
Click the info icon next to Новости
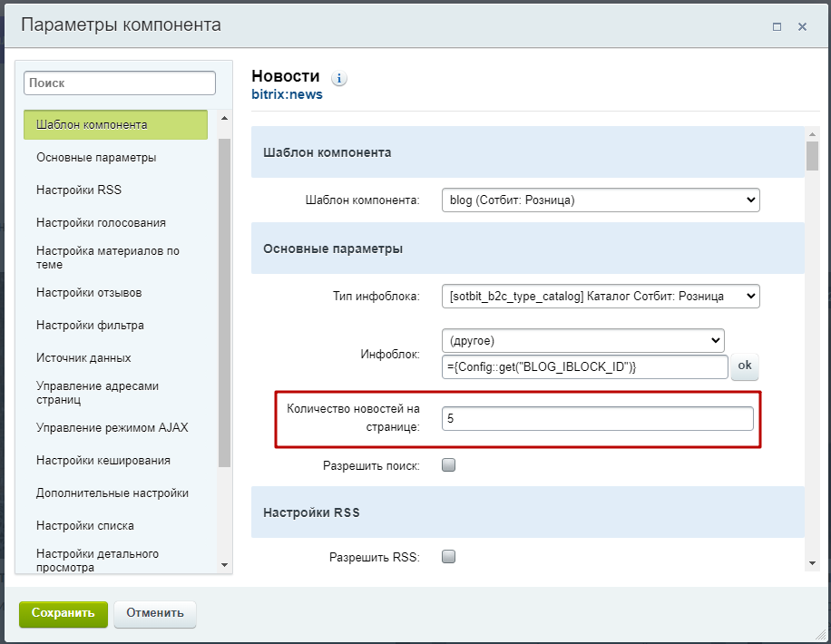(x=339, y=78)
